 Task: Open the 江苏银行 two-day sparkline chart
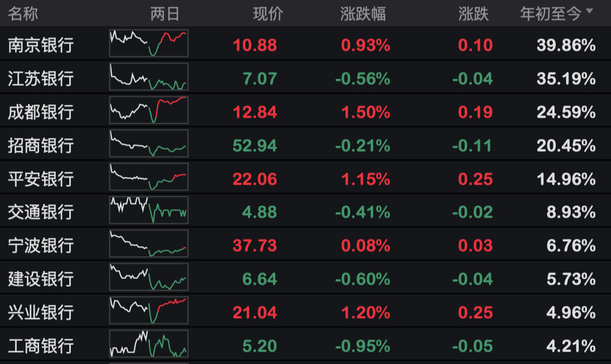149,77
